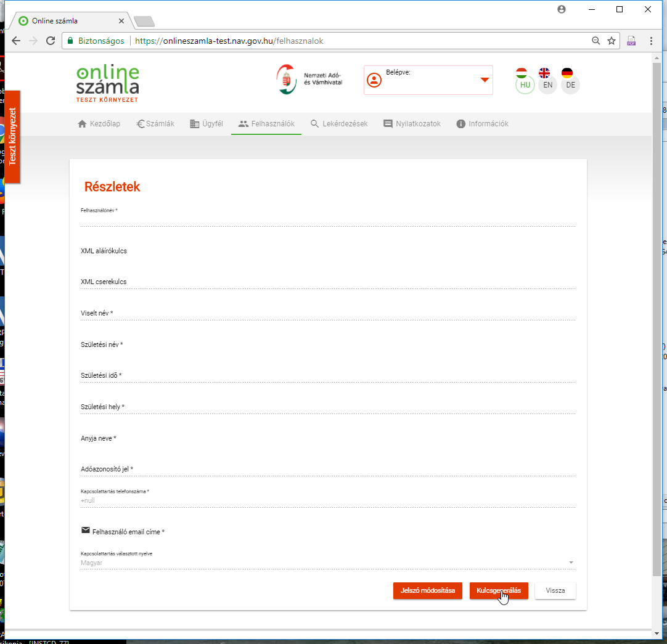The image size is (667, 644).
Task: Click the email envelope icon
Action: coord(86,530)
